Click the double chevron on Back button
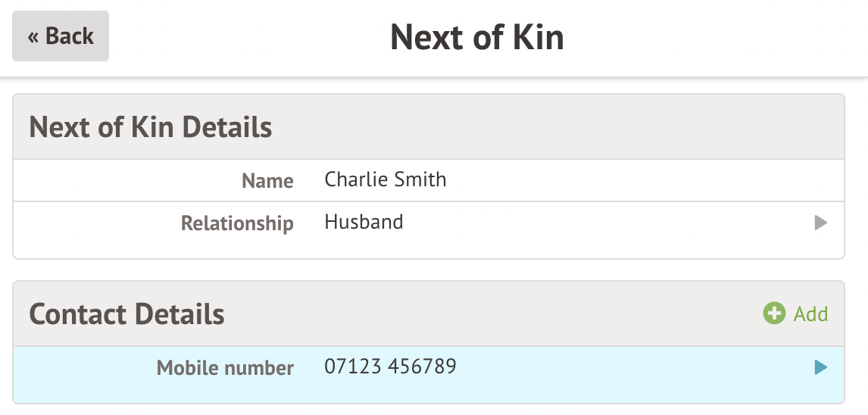The height and width of the screenshot is (415, 868). 33,38
